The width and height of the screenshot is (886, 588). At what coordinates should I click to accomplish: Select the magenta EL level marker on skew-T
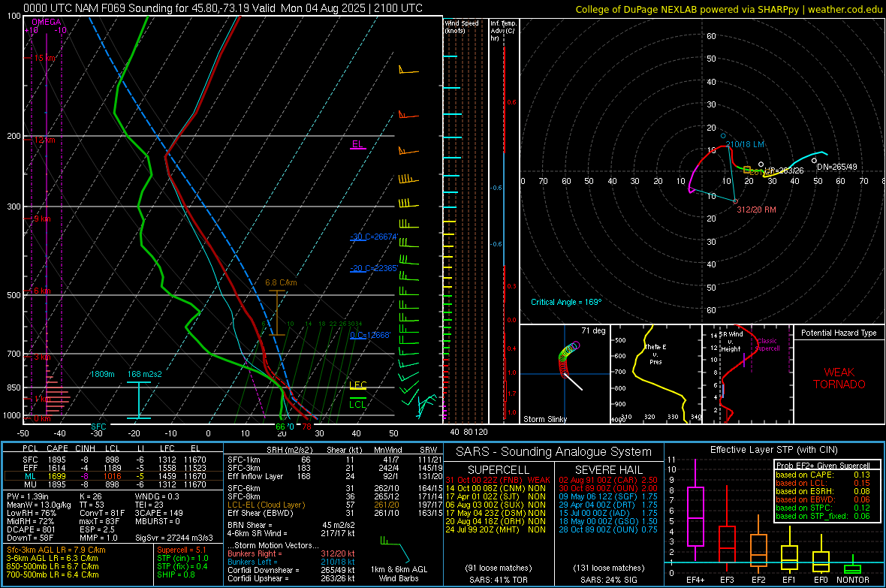pos(357,145)
